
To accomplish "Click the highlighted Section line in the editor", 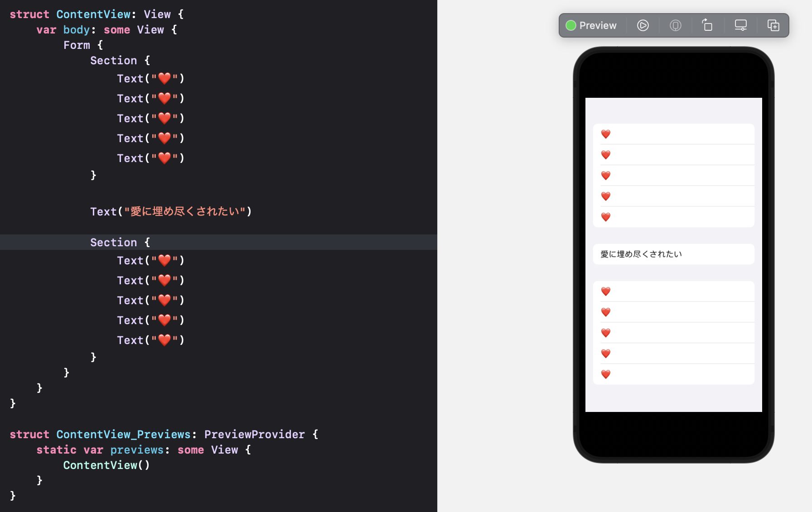I will point(120,242).
